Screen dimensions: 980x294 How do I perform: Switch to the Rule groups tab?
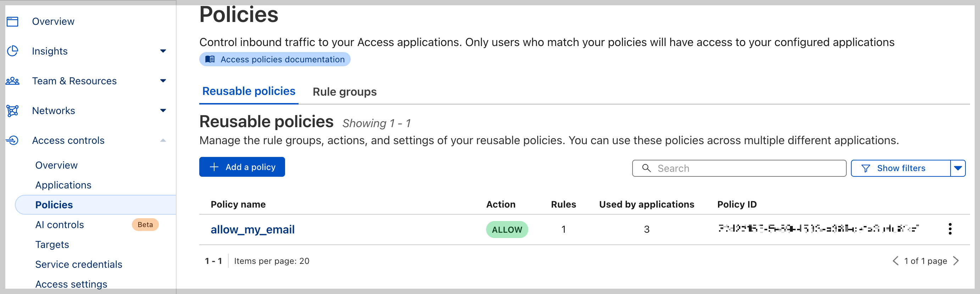(x=344, y=92)
